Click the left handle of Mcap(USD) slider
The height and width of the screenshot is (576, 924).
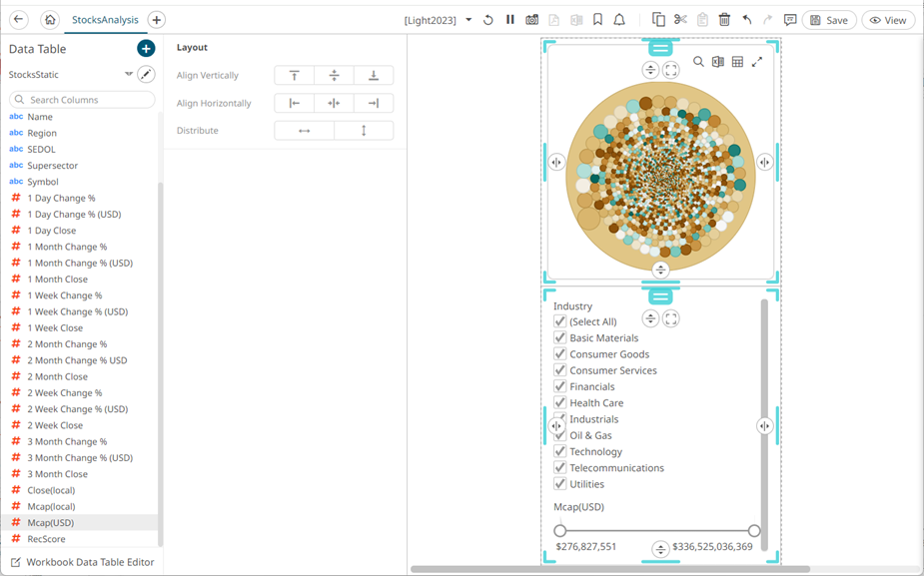560,531
